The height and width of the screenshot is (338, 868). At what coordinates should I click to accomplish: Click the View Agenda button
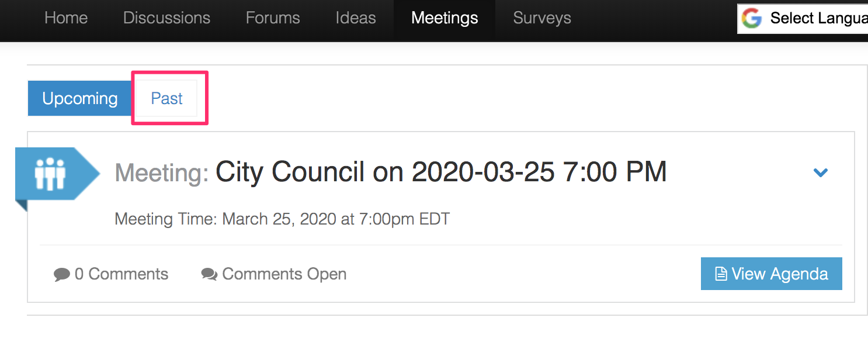coord(771,273)
